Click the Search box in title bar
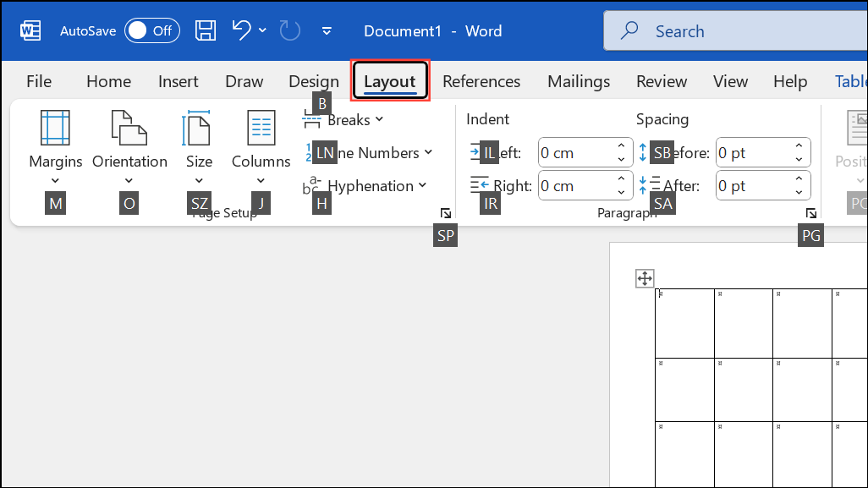 pos(736,31)
